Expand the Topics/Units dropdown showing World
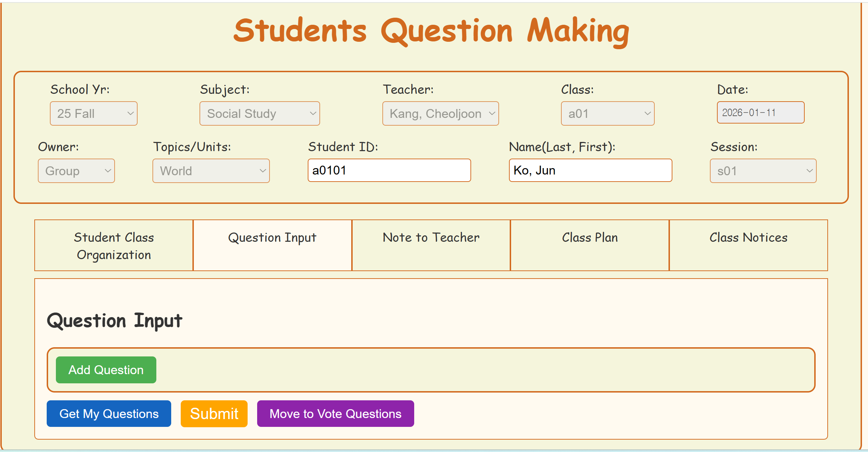Viewport: 868px width, 452px height. click(x=211, y=171)
